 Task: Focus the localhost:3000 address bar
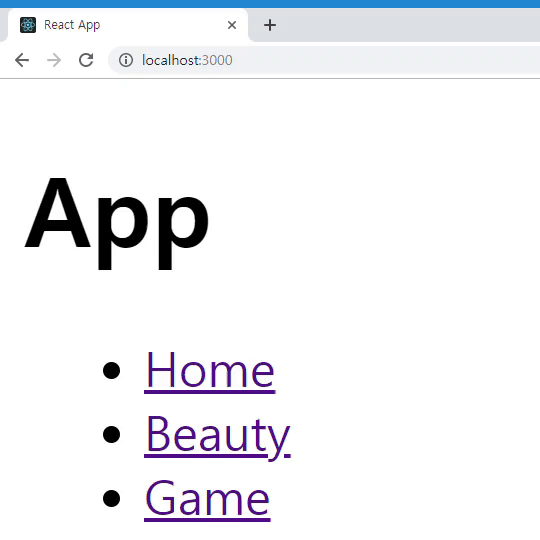[x=324, y=60]
